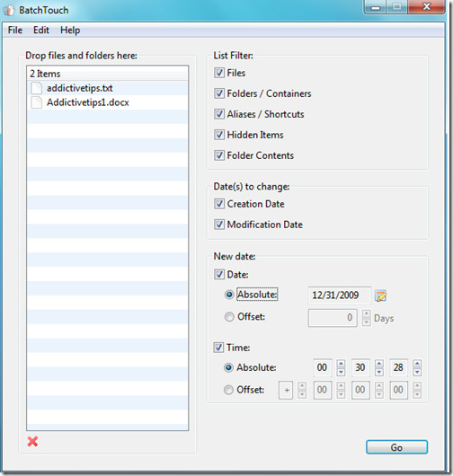The height and width of the screenshot is (476, 453).
Task: Toggle the Aliases / Shortcuts checkbox
Action: point(219,114)
